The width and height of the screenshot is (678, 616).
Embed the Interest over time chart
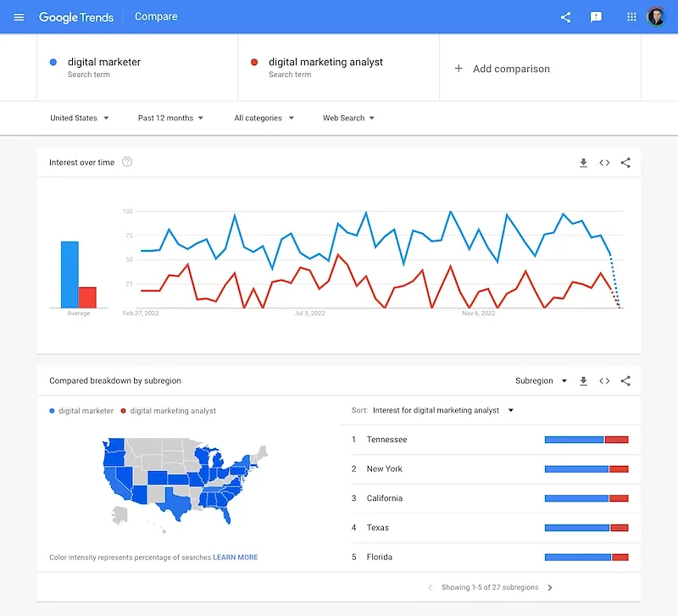click(604, 163)
